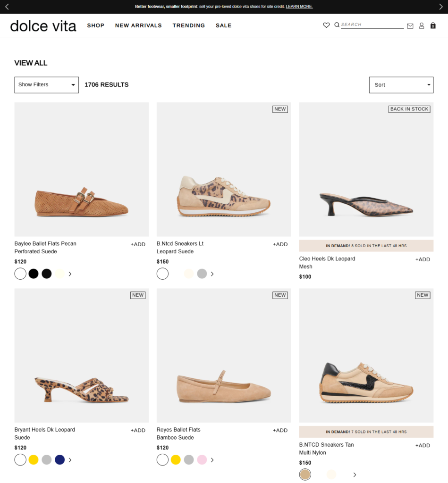Follow the Learn More banner link
This screenshot has height=483, width=448.
(x=299, y=7)
